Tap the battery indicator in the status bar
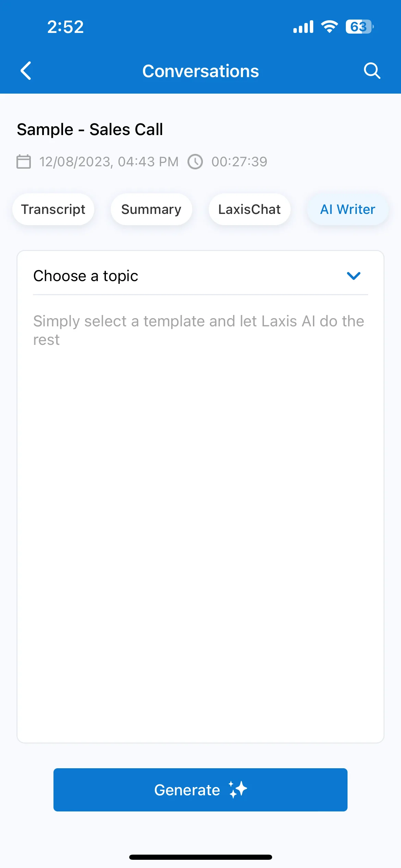Image resolution: width=401 pixels, height=868 pixels. tap(360, 27)
